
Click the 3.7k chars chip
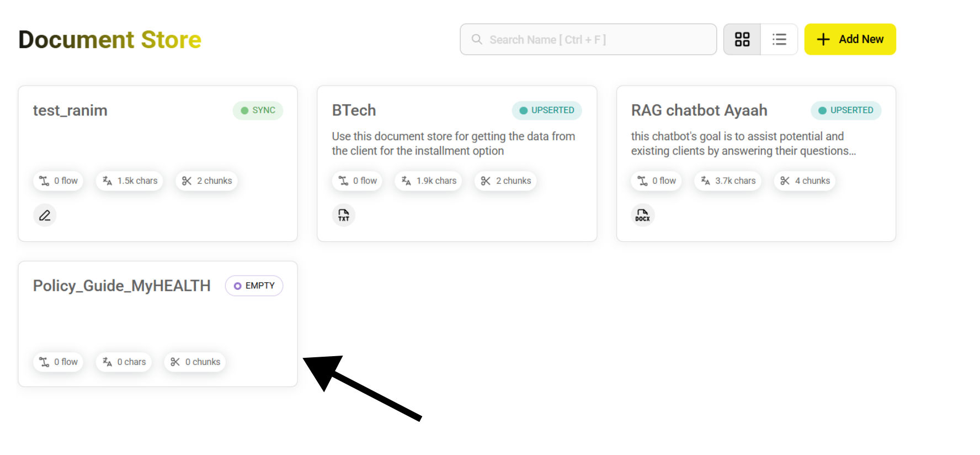[728, 181]
